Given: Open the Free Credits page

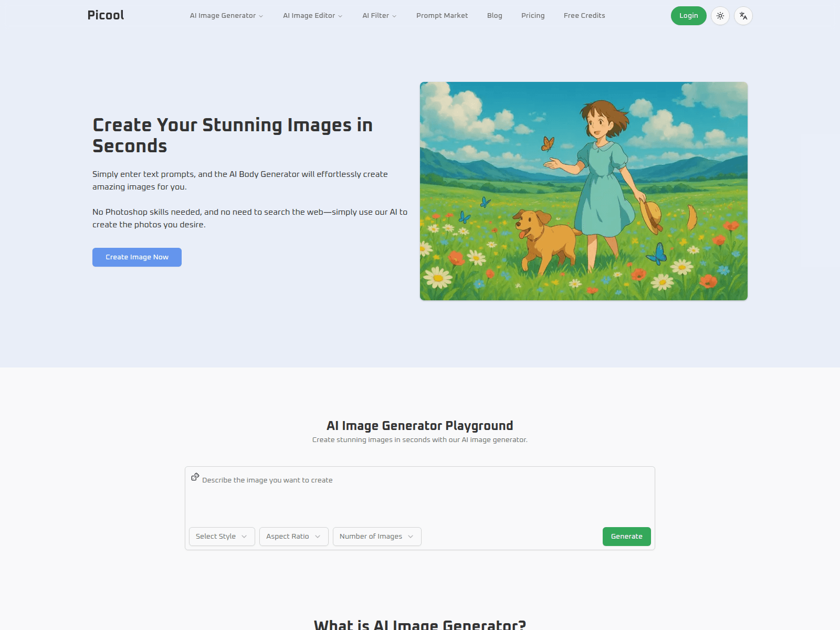Looking at the screenshot, I should point(584,16).
